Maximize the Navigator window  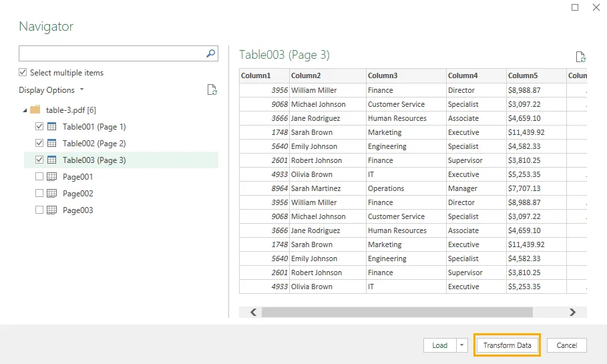pos(575,7)
